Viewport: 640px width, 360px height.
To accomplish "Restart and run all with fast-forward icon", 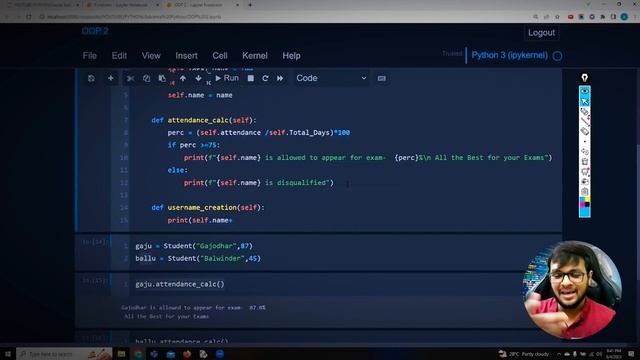I will pyautogui.click(x=280, y=78).
